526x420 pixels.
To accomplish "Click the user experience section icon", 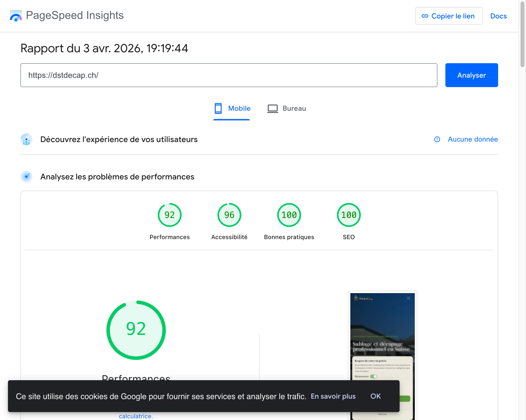I will pyautogui.click(x=26, y=139).
